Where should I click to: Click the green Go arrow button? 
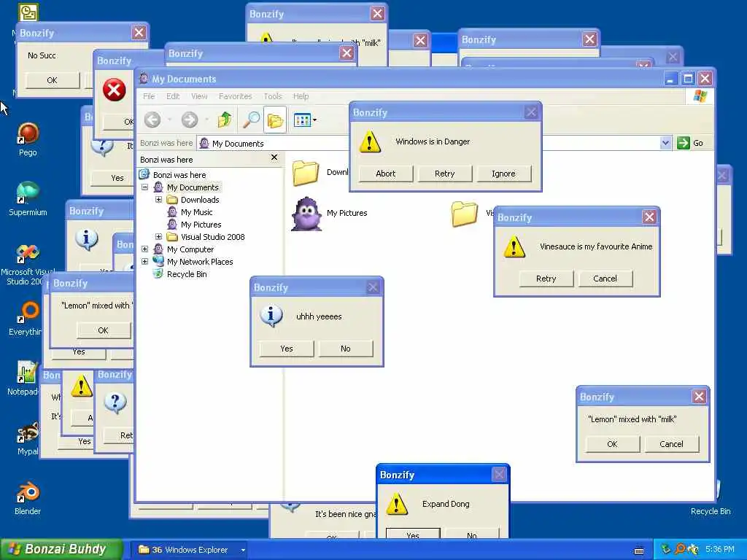click(x=683, y=143)
